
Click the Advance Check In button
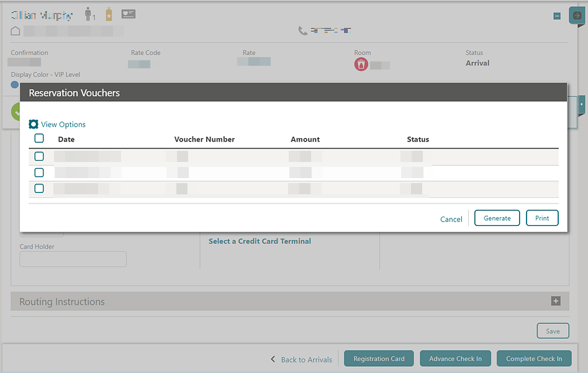[x=455, y=359]
